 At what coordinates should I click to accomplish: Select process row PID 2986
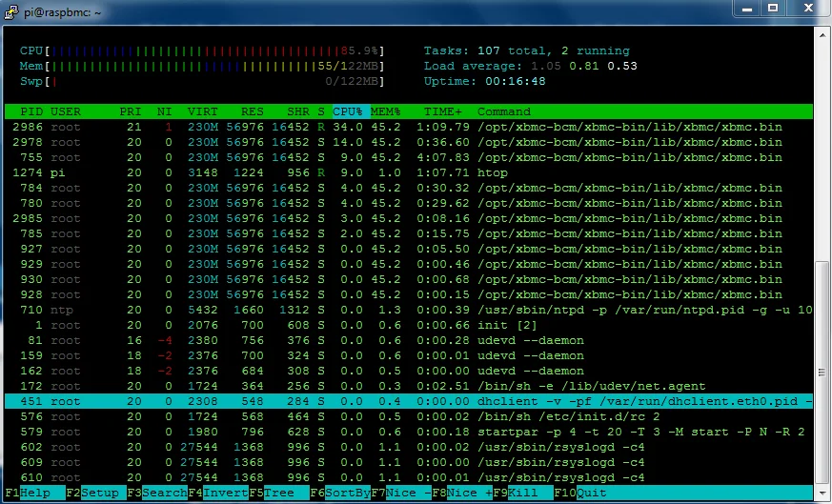[409, 128]
